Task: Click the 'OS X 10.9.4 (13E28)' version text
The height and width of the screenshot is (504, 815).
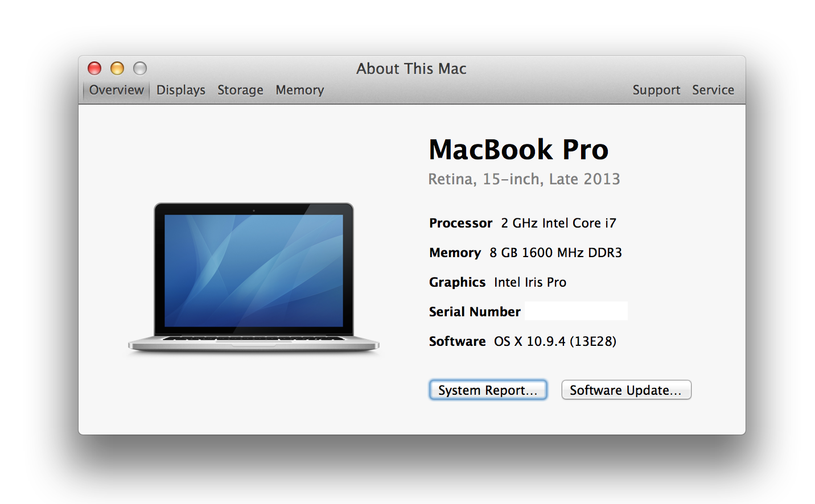Action: [x=555, y=341]
